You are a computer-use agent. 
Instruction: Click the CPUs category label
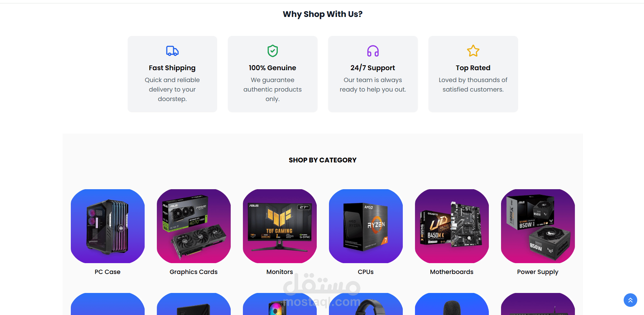pyautogui.click(x=366, y=272)
